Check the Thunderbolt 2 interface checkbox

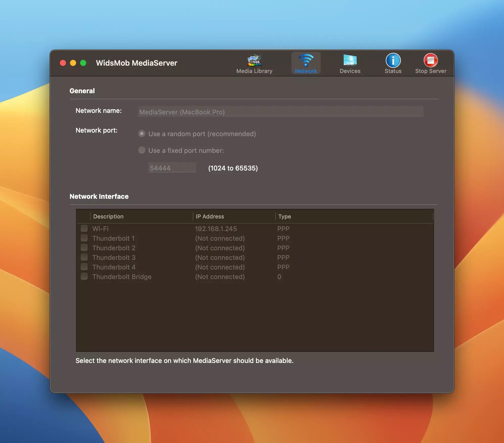84,248
